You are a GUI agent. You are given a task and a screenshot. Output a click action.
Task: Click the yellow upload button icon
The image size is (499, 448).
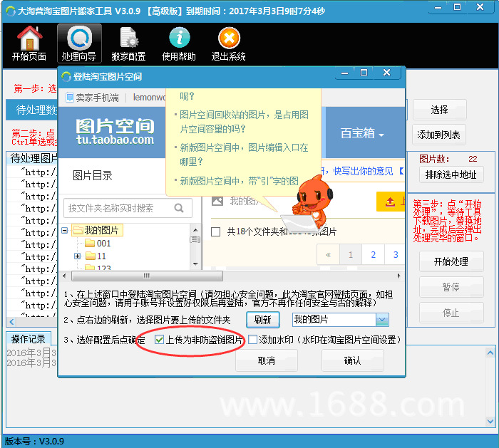click(391, 202)
